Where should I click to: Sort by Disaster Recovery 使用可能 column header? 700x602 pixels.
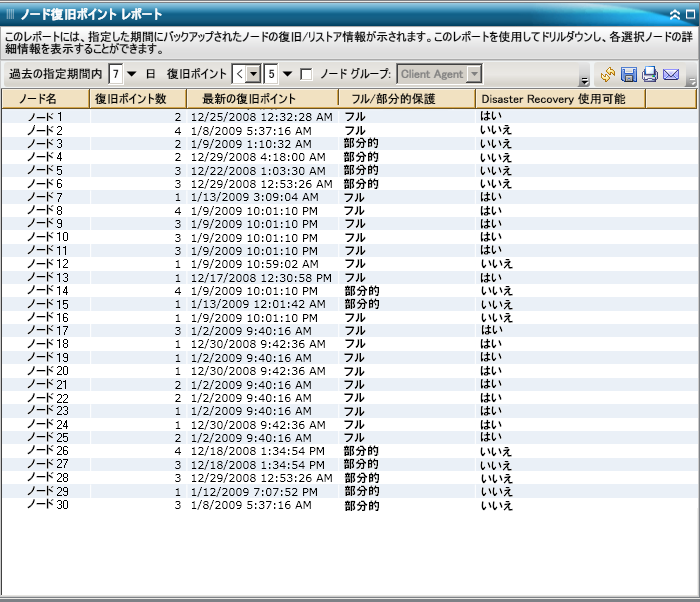coord(559,99)
